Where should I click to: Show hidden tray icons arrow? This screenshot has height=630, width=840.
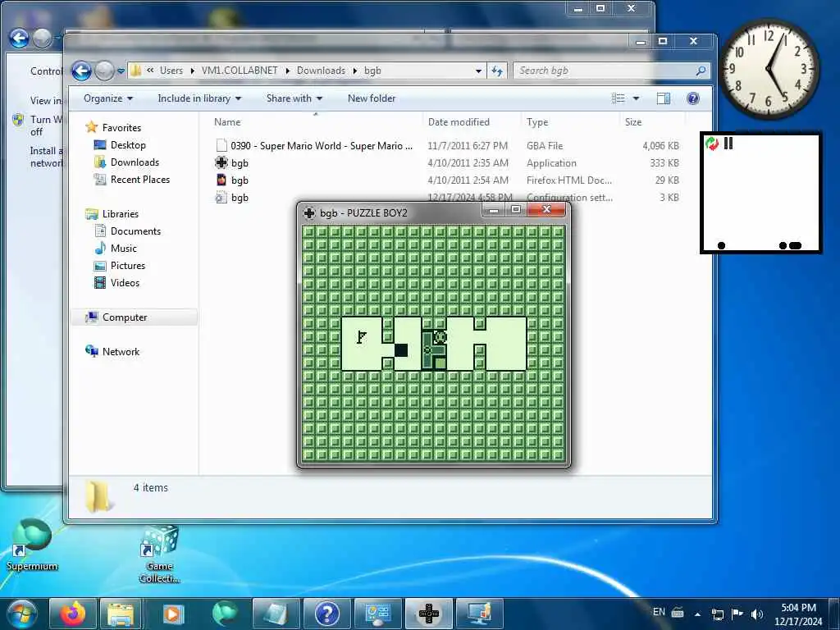[697, 614]
